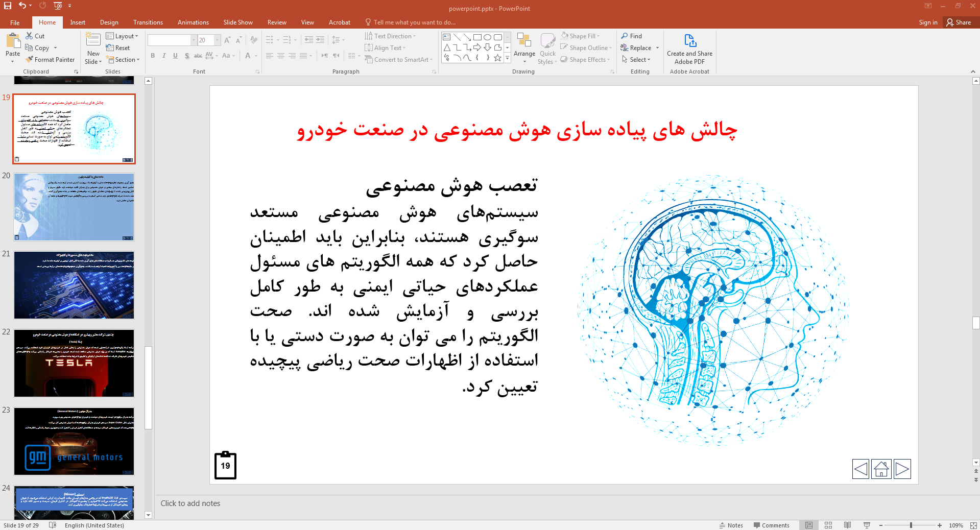Click Replace in the Editing group
The width and height of the screenshot is (980, 530).
coord(639,48)
